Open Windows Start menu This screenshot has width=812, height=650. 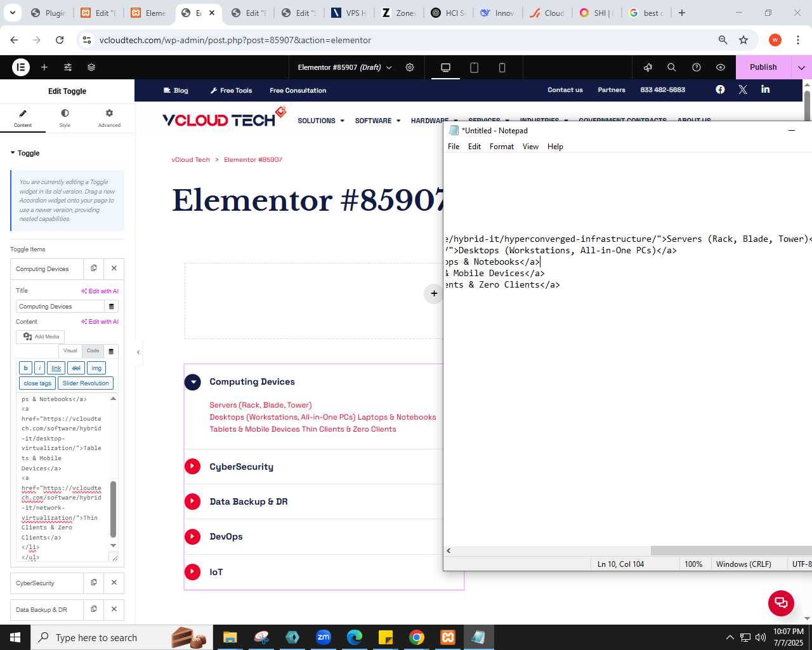pyautogui.click(x=15, y=637)
